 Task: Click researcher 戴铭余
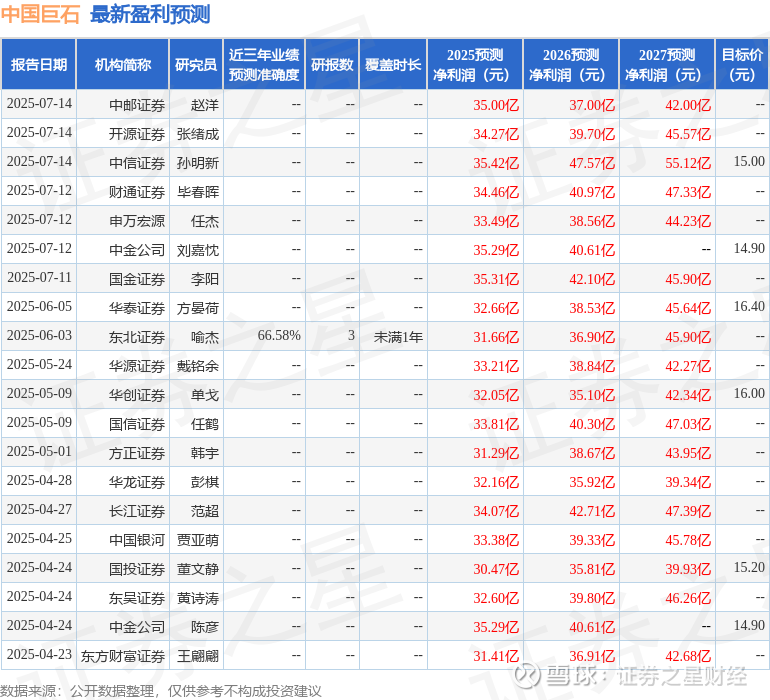pos(198,365)
